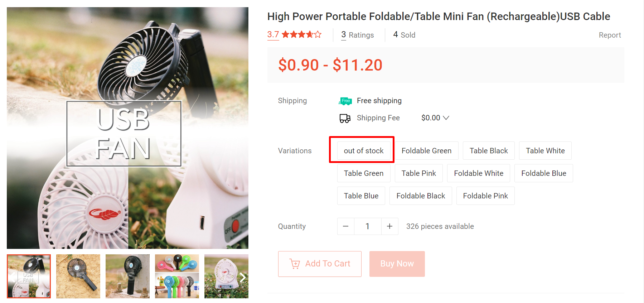644x303 pixels.
Task: Select the Table Pink variation
Action: click(x=418, y=173)
